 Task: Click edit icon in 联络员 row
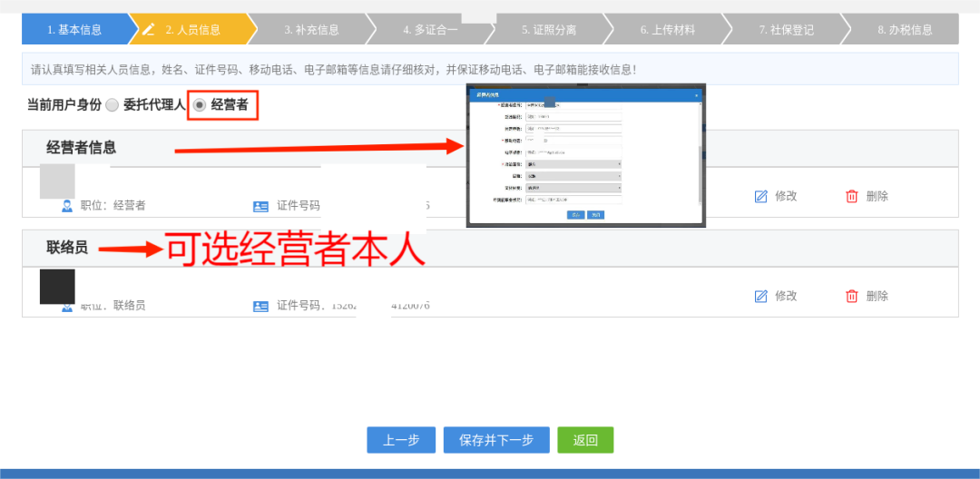760,296
